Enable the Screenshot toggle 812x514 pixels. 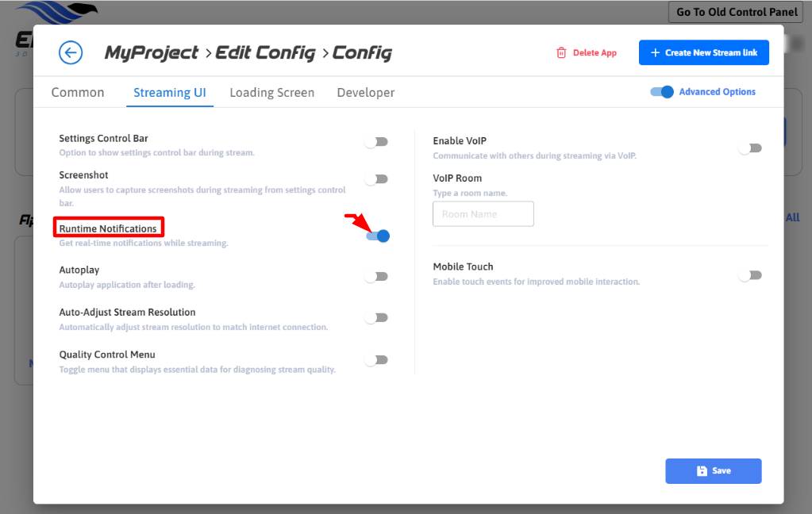(x=376, y=179)
